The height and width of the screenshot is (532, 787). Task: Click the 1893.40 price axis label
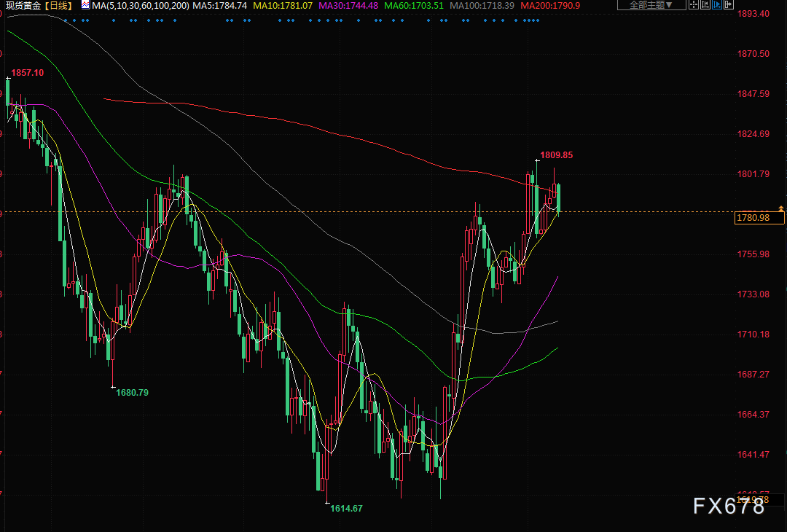pyautogui.click(x=753, y=14)
